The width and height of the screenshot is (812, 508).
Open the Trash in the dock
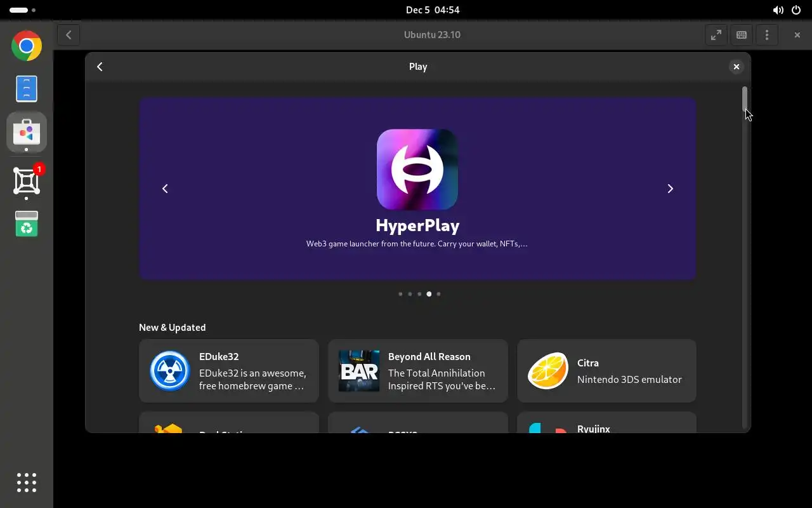pos(27,224)
